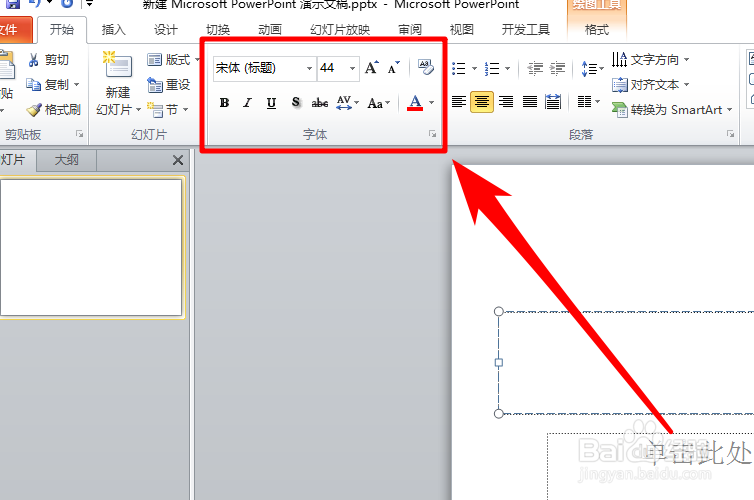Switch to 格式 Format tab

(597, 30)
